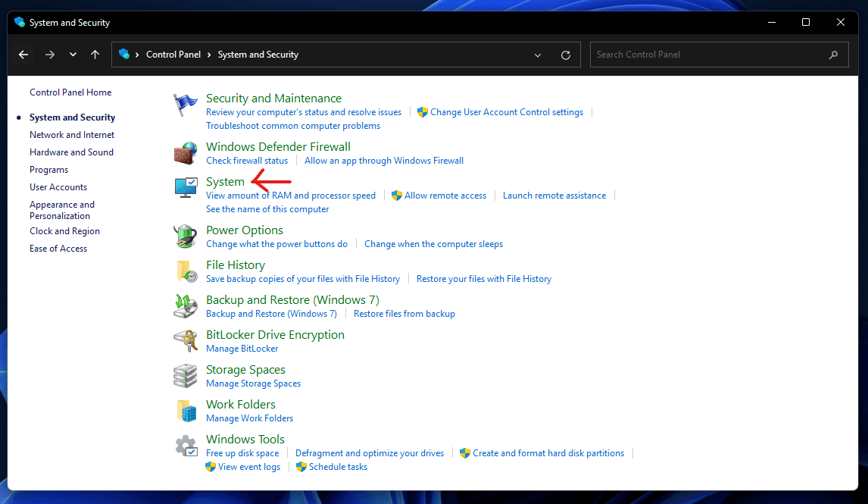Click Schedule tasks

click(339, 468)
